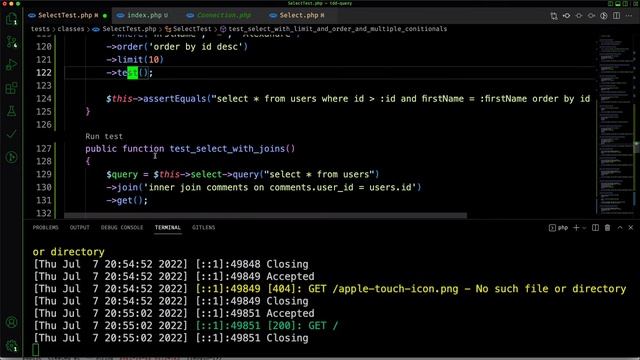This screenshot has height=360, width=640.
Task: Split the editor right
Action: click(x=616, y=16)
